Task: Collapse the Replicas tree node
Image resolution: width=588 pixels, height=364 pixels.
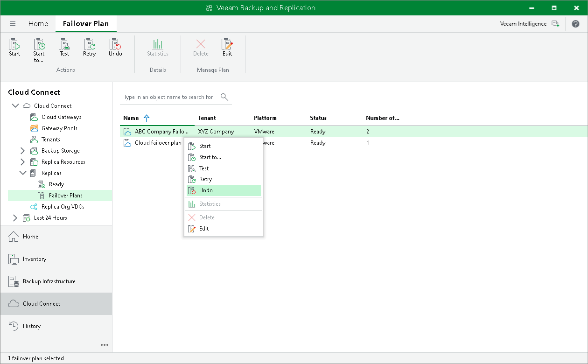Action: tap(23, 173)
